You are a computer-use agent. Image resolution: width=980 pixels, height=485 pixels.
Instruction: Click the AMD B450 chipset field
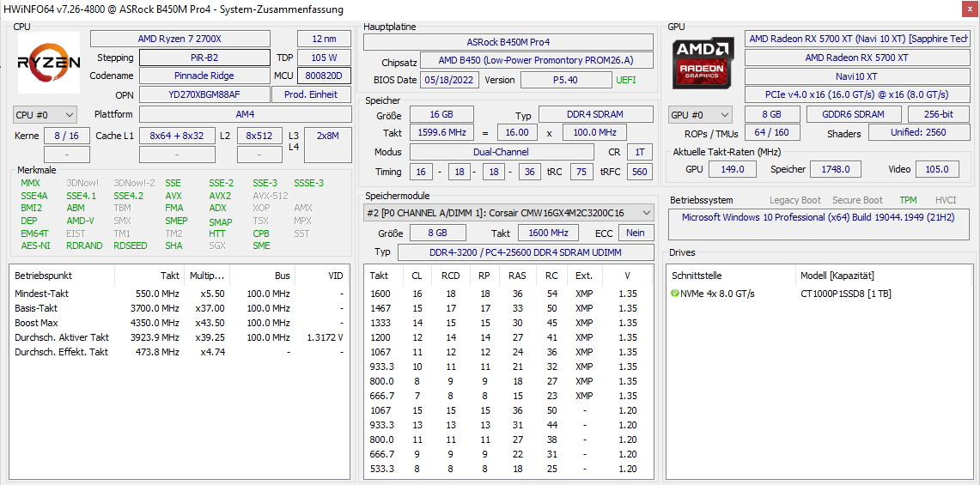(x=536, y=61)
